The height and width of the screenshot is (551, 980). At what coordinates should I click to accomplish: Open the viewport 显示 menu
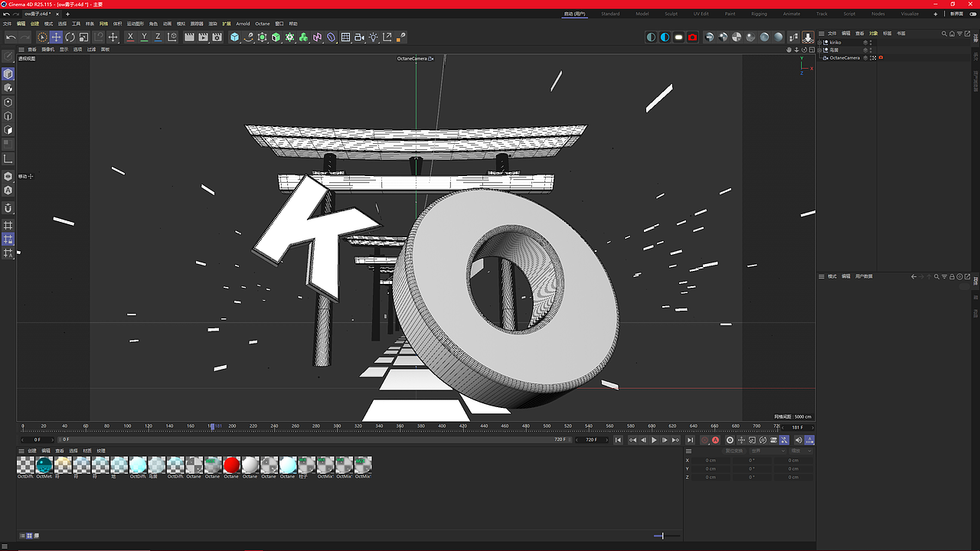(x=64, y=49)
